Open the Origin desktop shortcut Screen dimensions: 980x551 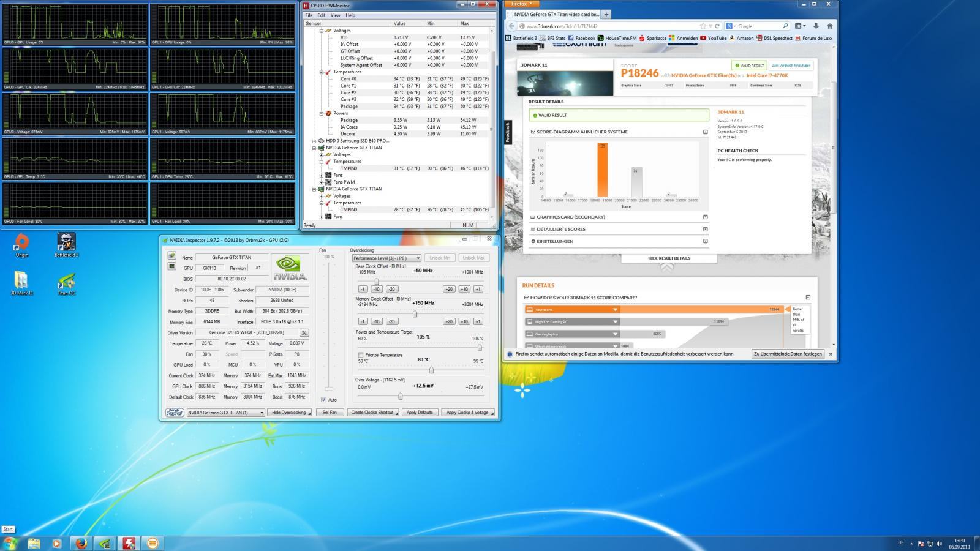21,242
